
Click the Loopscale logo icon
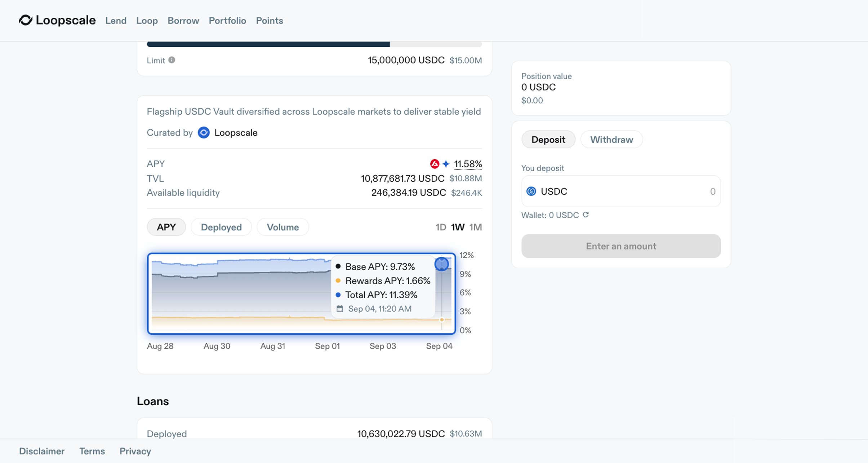[26, 20]
